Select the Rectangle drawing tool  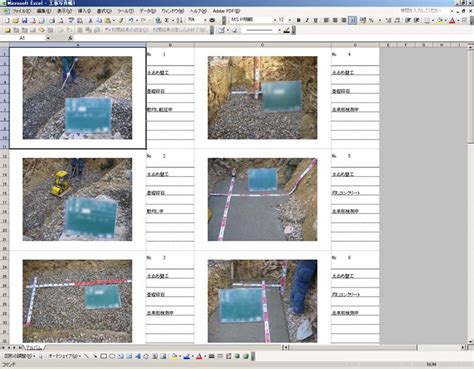pos(104,356)
